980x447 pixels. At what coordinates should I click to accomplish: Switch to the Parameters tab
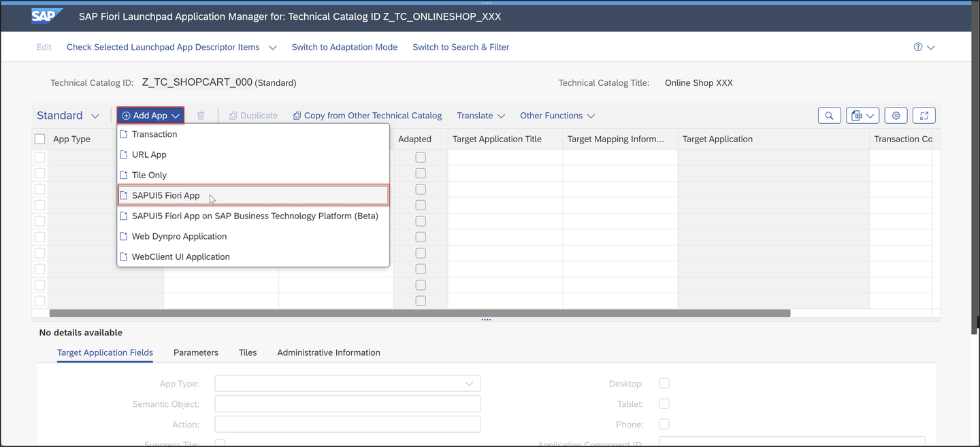pyautogui.click(x=196, y=352)
